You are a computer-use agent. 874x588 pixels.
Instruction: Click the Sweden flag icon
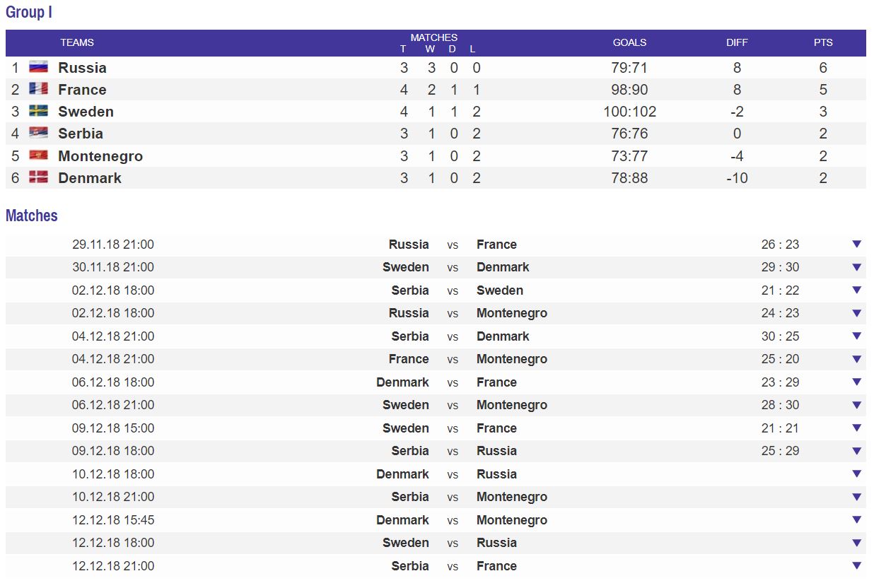click(x=38, y=111)
